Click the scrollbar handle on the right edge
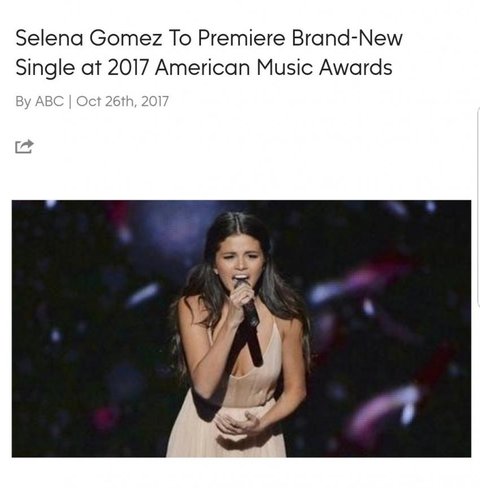This screenshot has height=488, width=480. [478, 207]
